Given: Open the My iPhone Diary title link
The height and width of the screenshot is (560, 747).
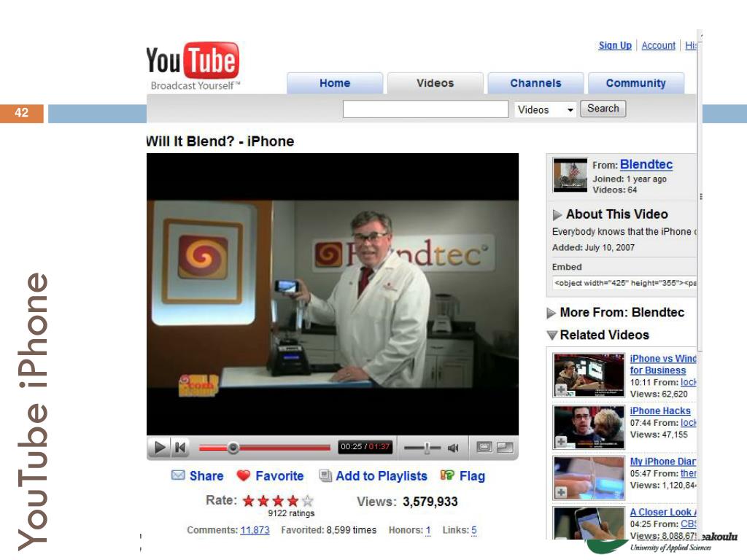Looking at the screenshot, I should point(662,461).
